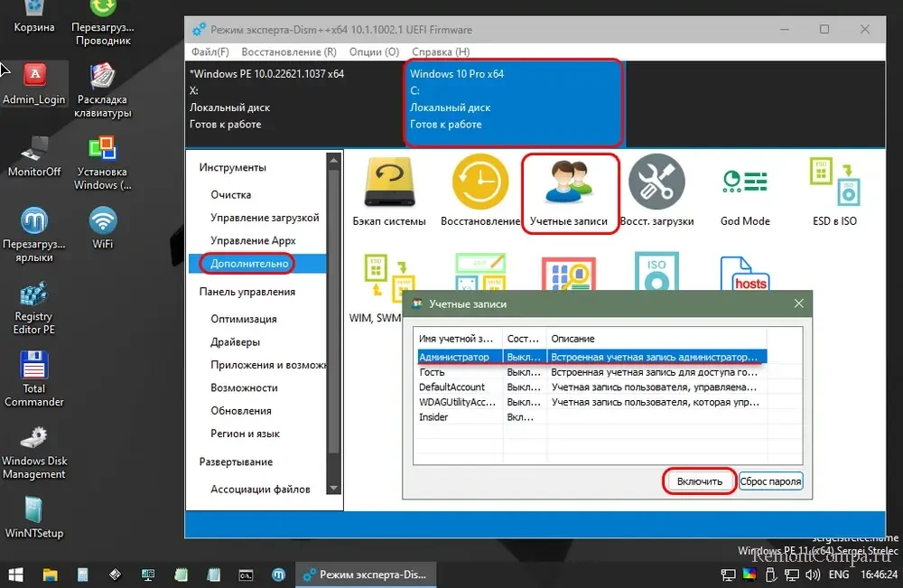Click the sidebar scroll-down arrow
The width and height of the screenshot is (903, 588).
[333, 488]
